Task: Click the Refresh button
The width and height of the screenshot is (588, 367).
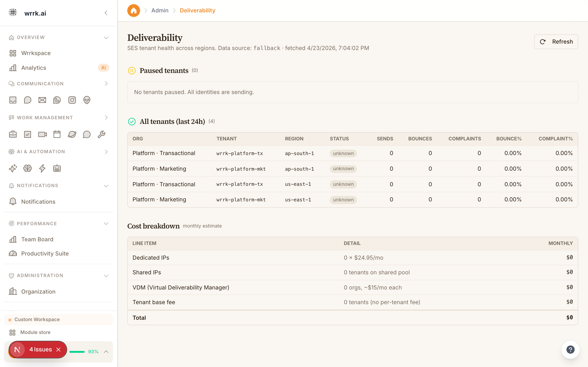Action: click(x=556, y=42)
